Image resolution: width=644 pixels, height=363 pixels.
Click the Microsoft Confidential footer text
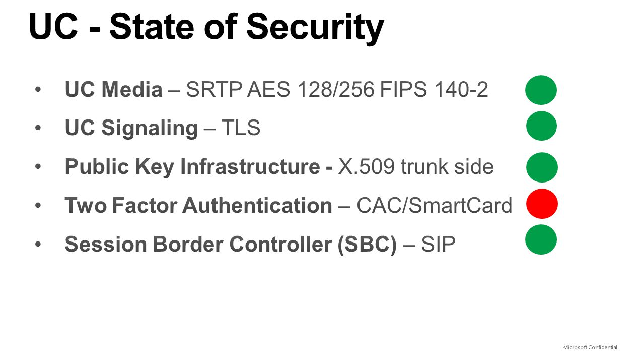pos(590,347)
